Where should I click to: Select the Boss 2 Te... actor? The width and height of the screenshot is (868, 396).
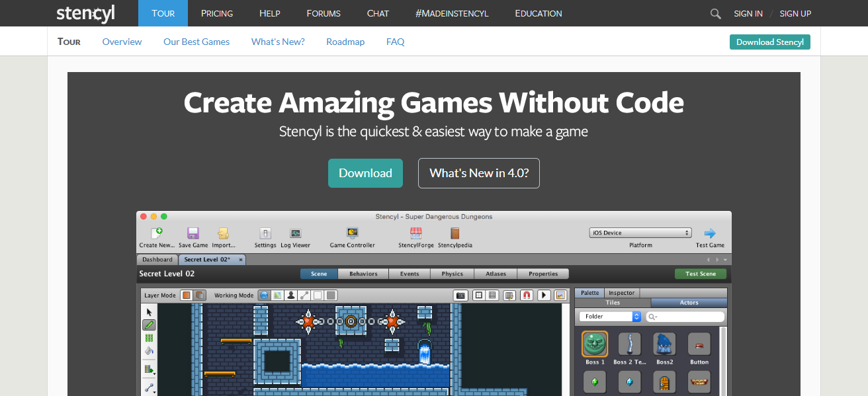tap(629, 344)
